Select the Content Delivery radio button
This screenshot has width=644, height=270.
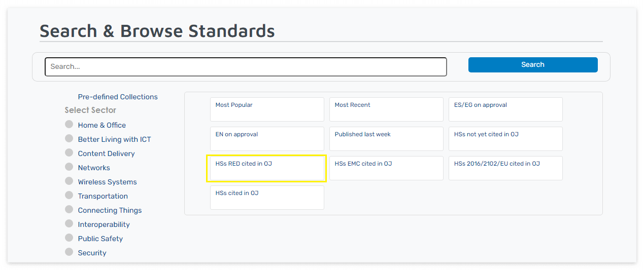(69, 152)
